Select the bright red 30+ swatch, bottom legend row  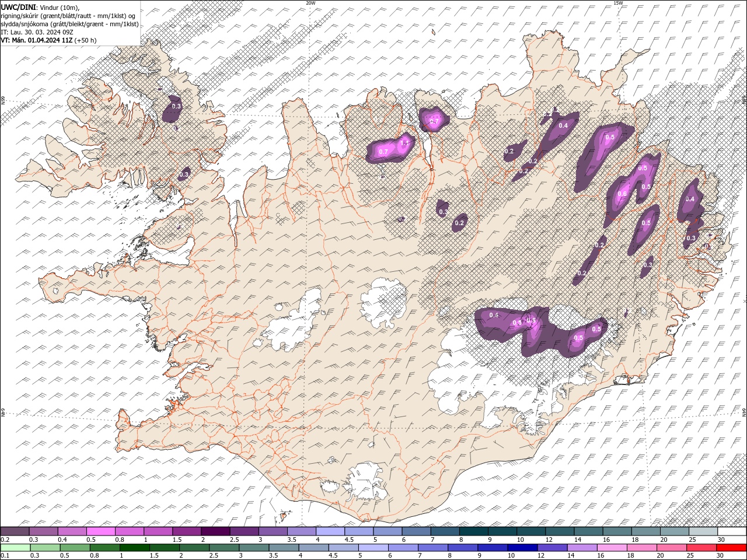(731, 547)
